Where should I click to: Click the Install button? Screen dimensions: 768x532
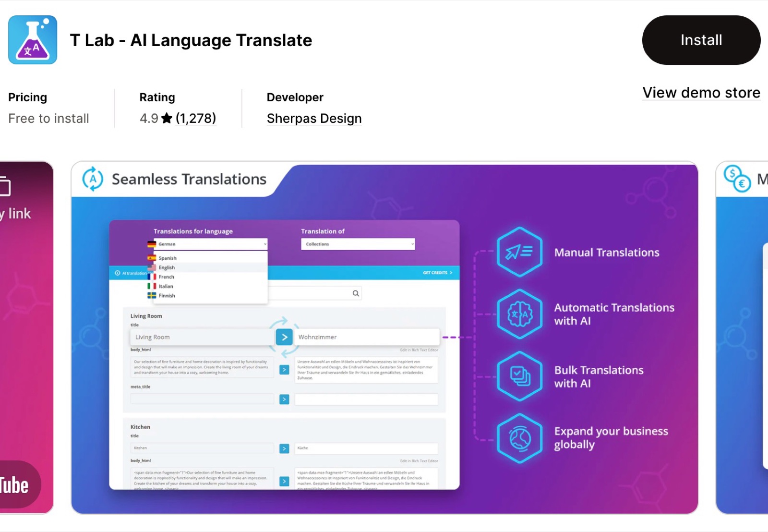701,40
